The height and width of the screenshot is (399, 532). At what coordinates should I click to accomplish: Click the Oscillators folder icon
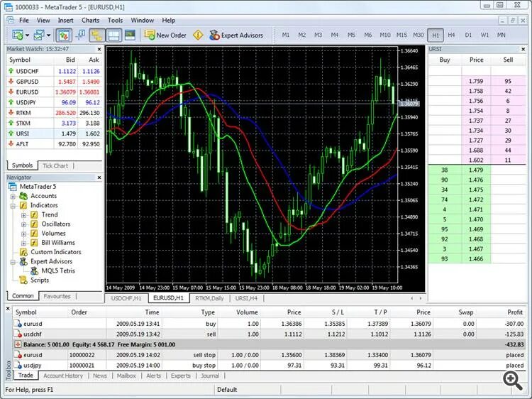[34, 224]
